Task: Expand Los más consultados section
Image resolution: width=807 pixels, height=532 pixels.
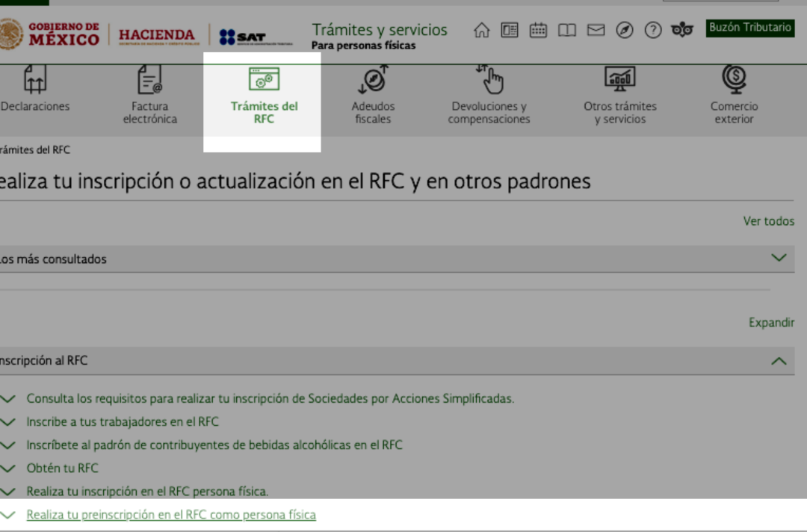Action: click(x=779, y=259)
